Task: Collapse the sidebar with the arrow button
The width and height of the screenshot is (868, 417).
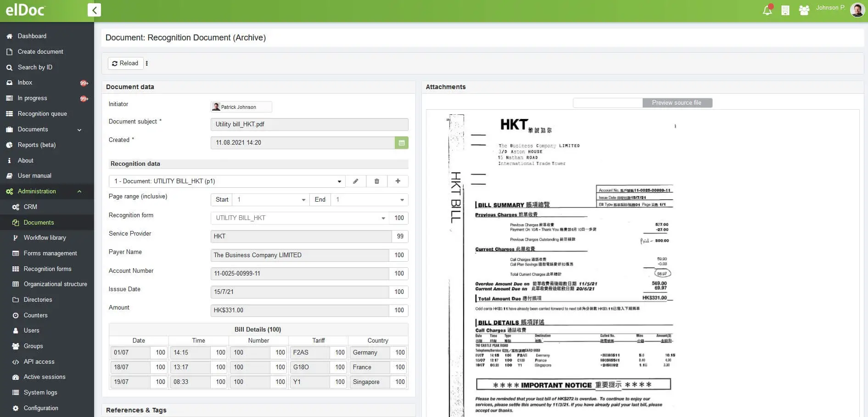Action: [x=94, y=10]
